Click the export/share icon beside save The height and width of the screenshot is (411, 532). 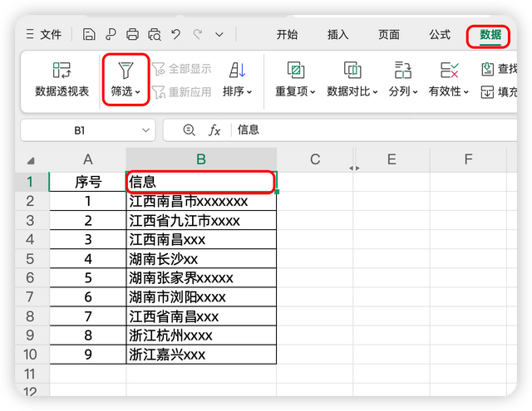(x=111, y=34)
